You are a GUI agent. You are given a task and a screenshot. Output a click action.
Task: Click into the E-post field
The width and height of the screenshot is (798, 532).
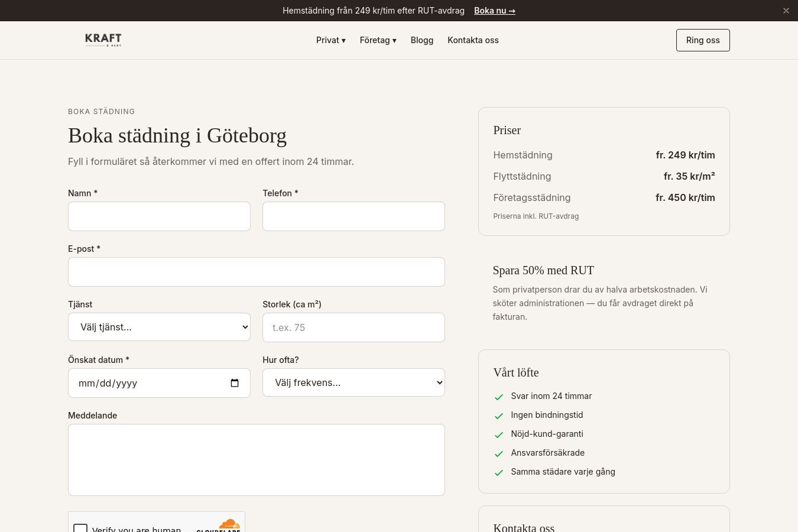coord(257,272)
